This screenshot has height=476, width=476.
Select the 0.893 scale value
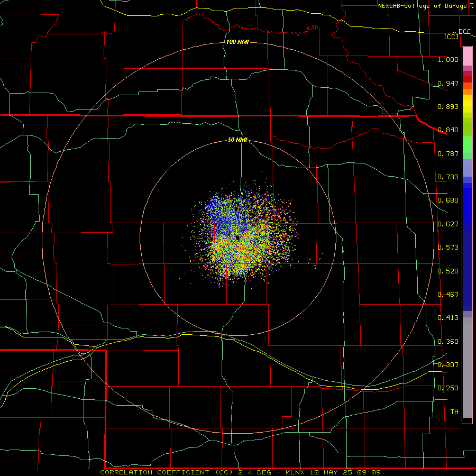tap(448, 106)
